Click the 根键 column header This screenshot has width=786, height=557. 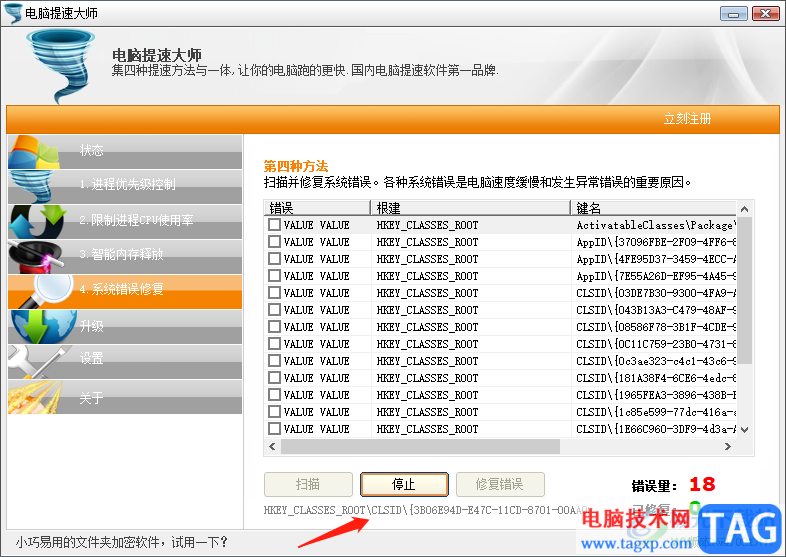(x=471, y=208)
